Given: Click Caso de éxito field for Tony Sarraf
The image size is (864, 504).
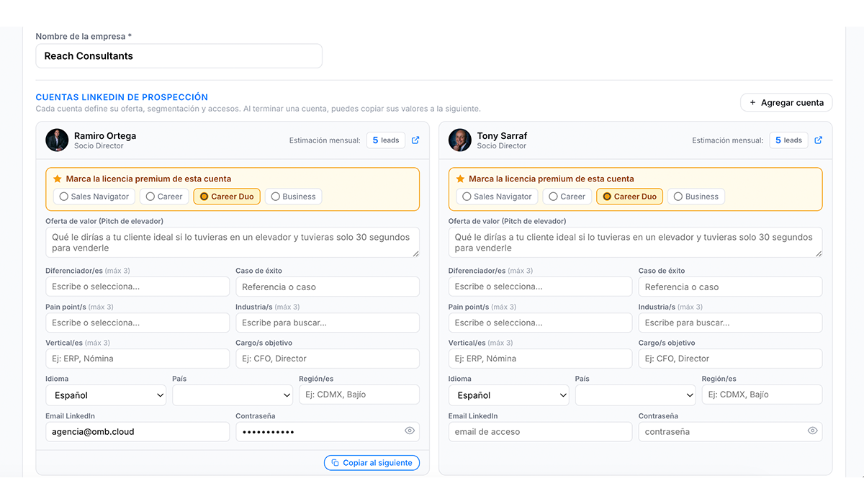Looking at the screenshot, I should point(730,287).
